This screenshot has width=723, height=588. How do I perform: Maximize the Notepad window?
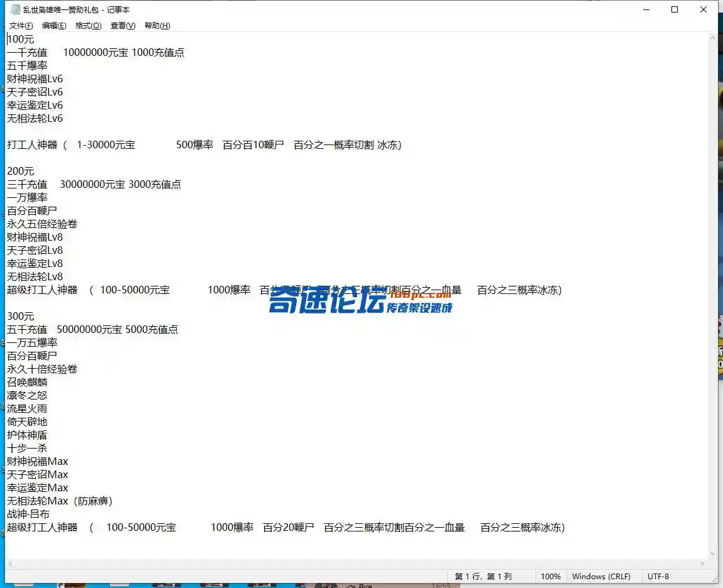pos(675,9)
